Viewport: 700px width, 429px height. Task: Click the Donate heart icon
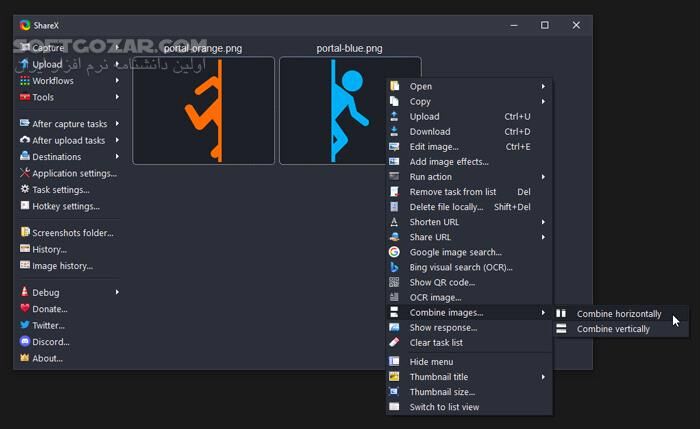(x=24, y=309)
